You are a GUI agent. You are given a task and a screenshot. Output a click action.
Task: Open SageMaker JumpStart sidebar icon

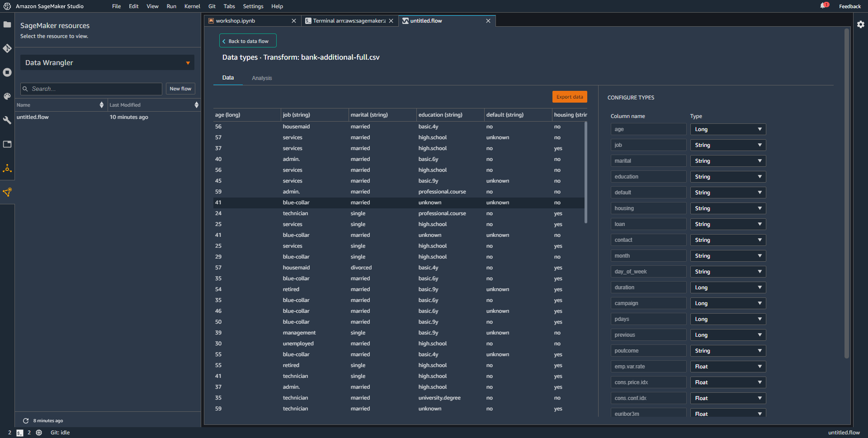7,169
